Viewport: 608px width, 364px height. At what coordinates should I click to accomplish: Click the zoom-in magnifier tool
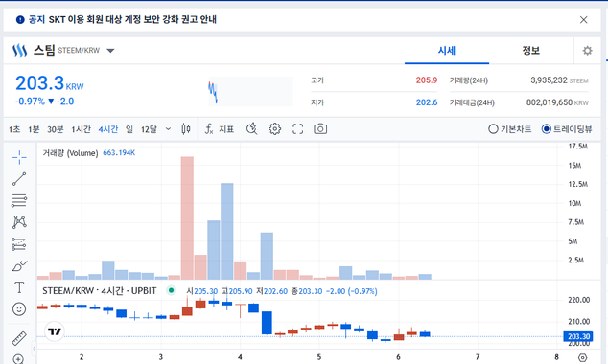[19, 358]
